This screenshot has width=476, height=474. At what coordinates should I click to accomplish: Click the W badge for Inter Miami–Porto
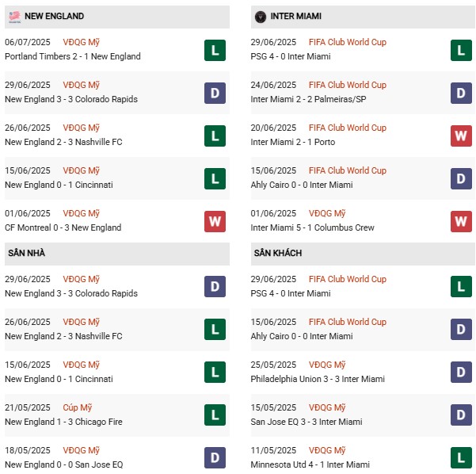click(462, 136)
